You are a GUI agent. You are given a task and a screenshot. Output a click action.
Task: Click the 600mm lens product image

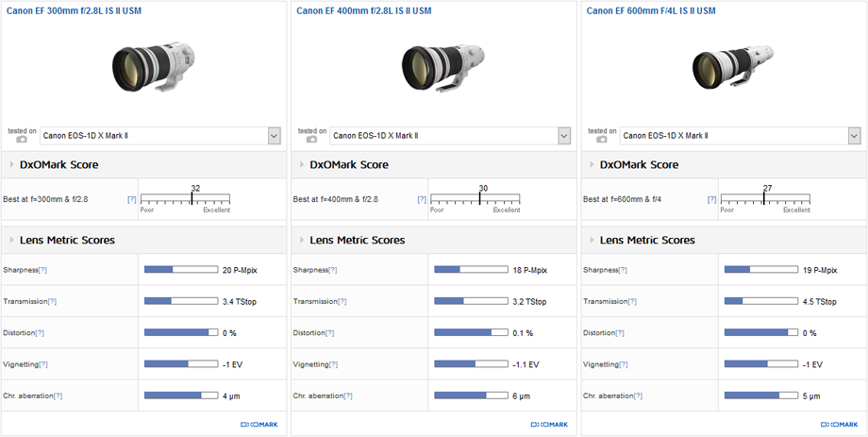[733, 67]
